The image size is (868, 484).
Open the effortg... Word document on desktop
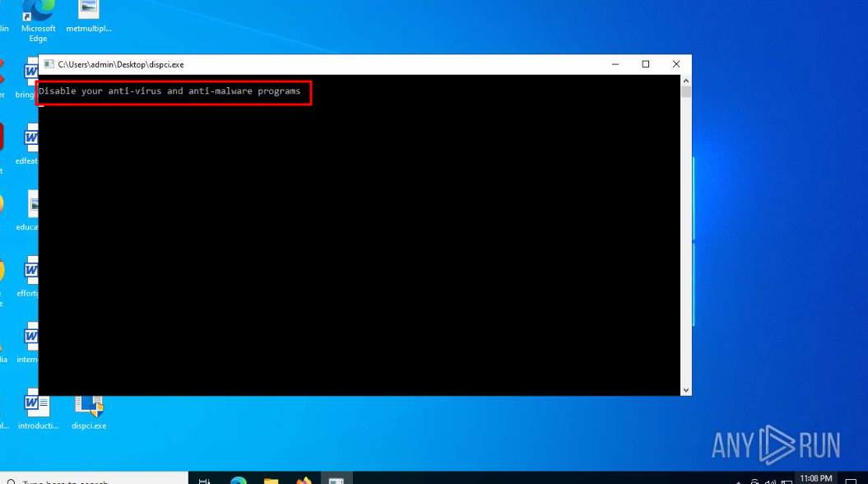tap(31, 272)
